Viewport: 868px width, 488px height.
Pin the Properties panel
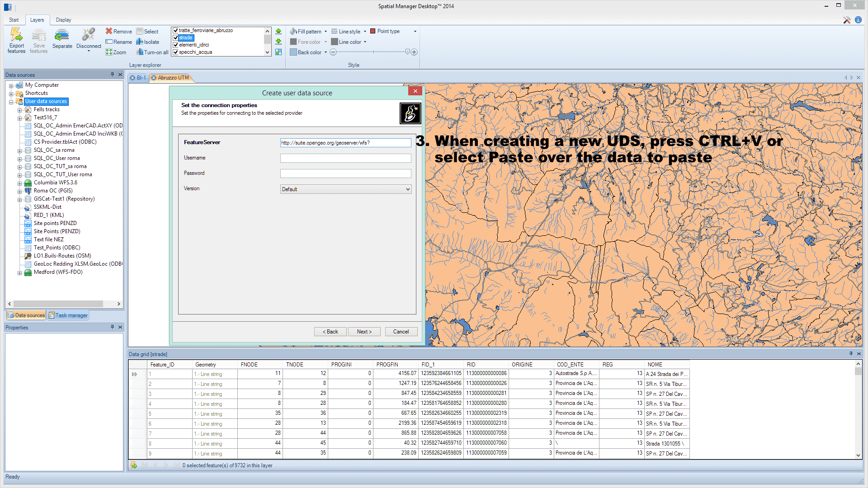point(112,327)
